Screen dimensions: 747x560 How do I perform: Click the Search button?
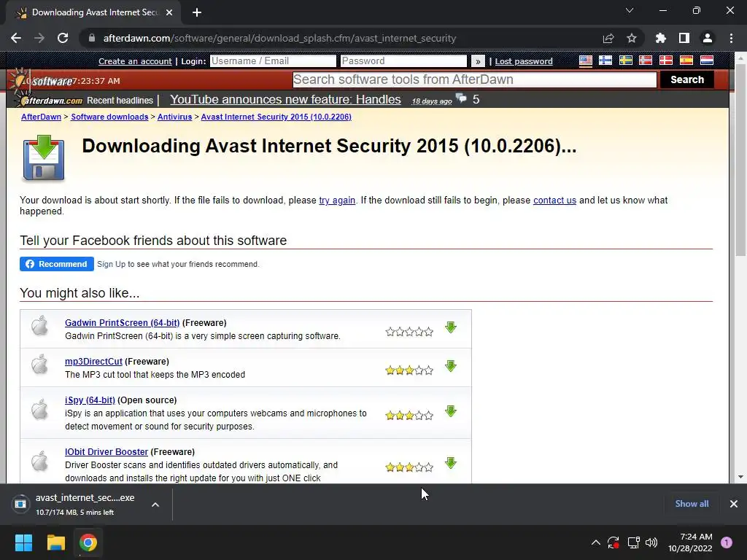coord(687,79)
